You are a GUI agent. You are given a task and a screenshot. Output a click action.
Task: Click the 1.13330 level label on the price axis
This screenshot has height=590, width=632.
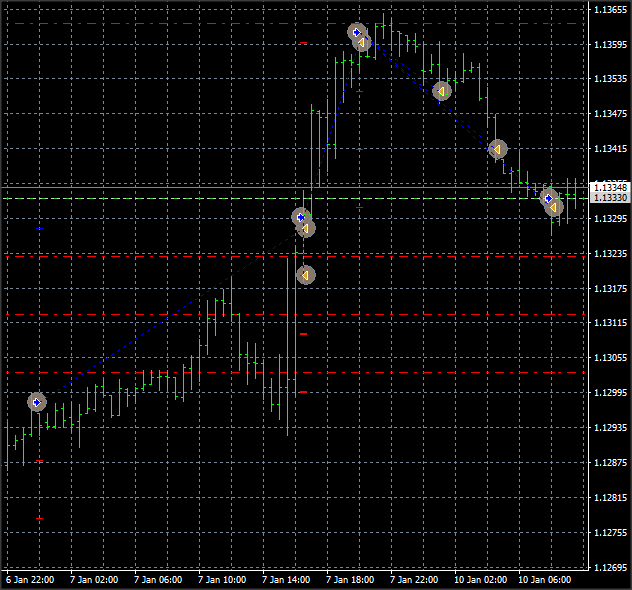(x=610, y=197)
